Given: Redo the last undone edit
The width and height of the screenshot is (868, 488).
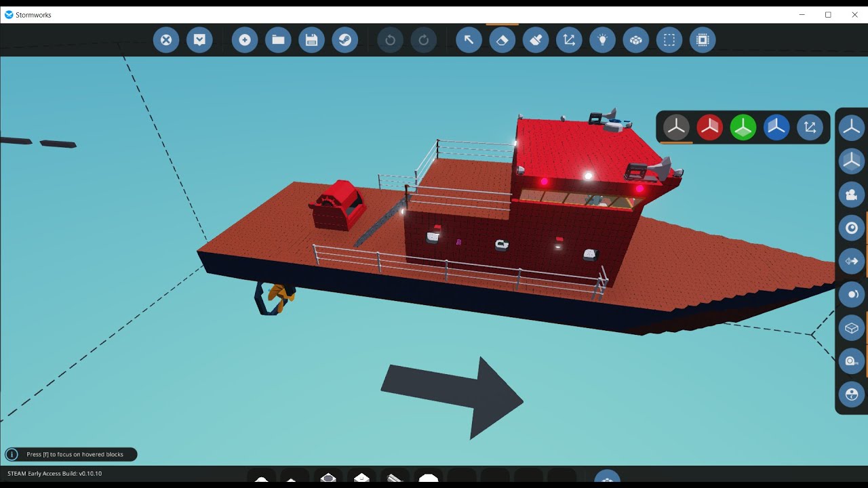Looking at the screenshot, I should pyautogui.click(x=424, y=40).
